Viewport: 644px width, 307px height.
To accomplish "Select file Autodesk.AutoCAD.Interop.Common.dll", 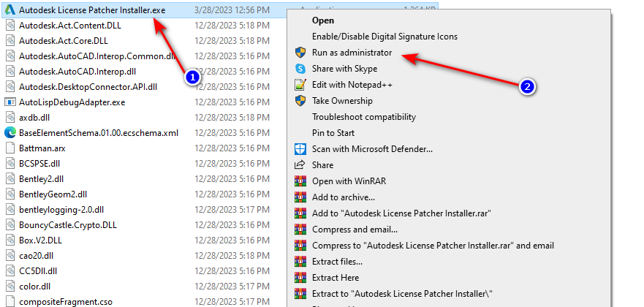I will (x=97, y=56).
